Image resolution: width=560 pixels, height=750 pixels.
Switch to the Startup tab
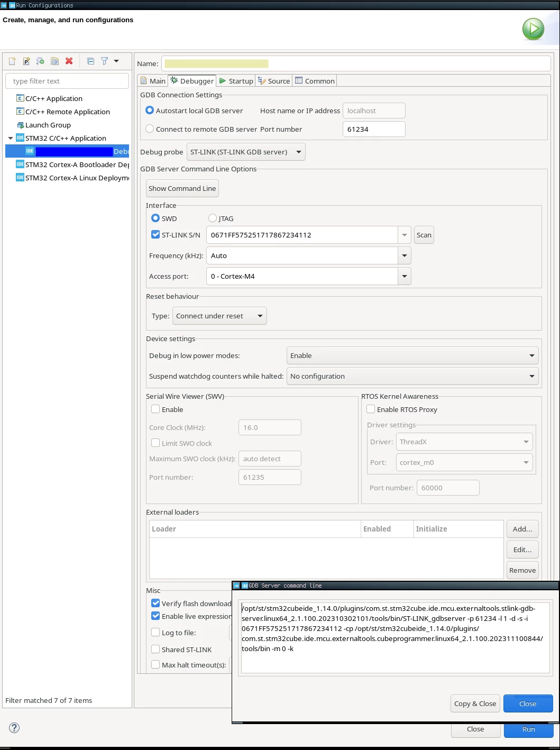236,81
